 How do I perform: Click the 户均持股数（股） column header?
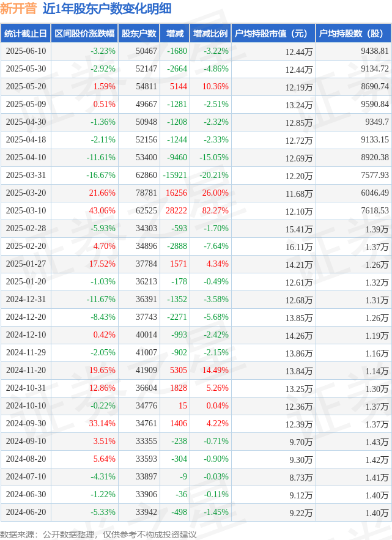click(353, 34)
